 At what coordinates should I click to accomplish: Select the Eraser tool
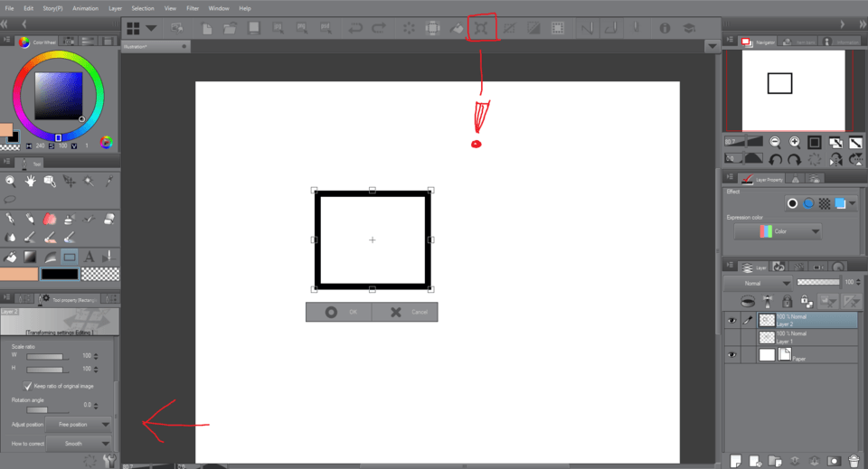tap(109, 219)
